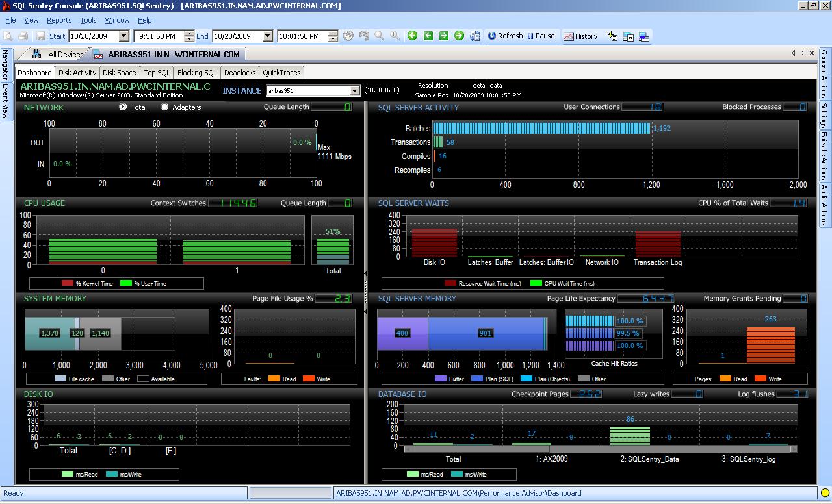Click the Start time spinner arrows

[189, 36]
